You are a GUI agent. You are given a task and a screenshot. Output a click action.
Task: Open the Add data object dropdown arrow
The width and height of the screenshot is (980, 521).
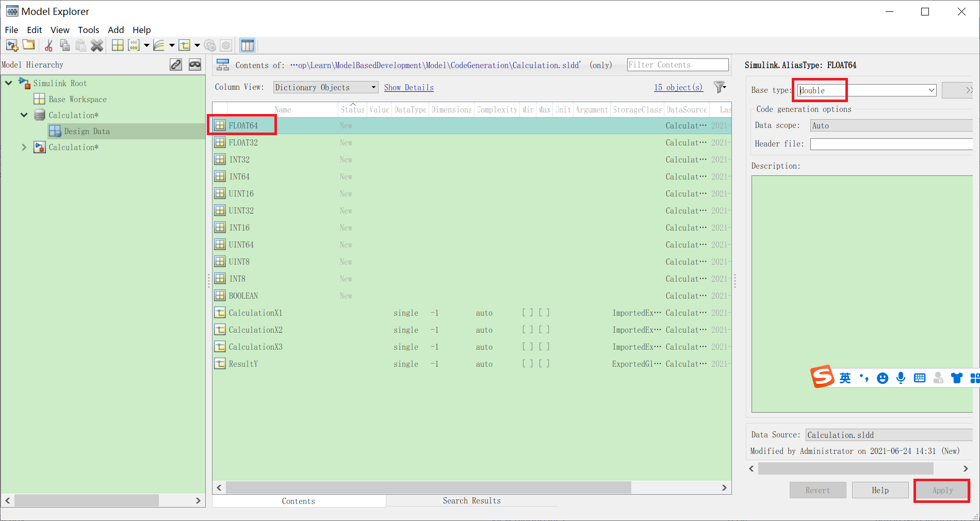197,45
